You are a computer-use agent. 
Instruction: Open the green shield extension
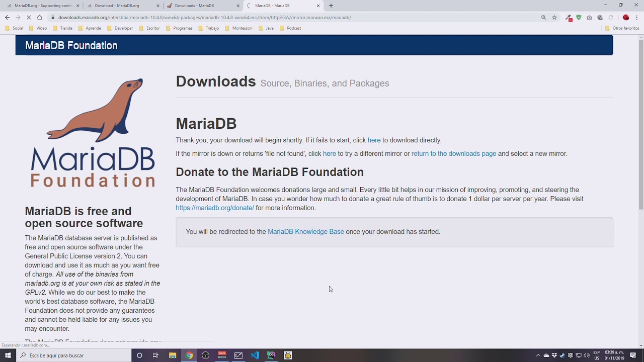[579, 18]
